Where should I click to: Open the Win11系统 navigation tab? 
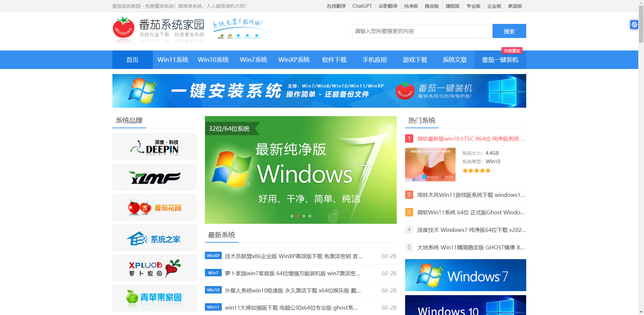click(x=173, y=60)
